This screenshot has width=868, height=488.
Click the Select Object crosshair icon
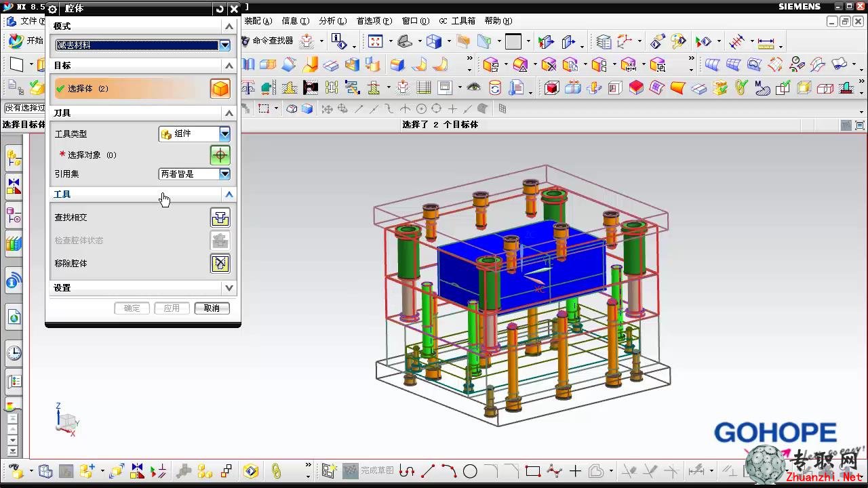(x=220, y=155)
